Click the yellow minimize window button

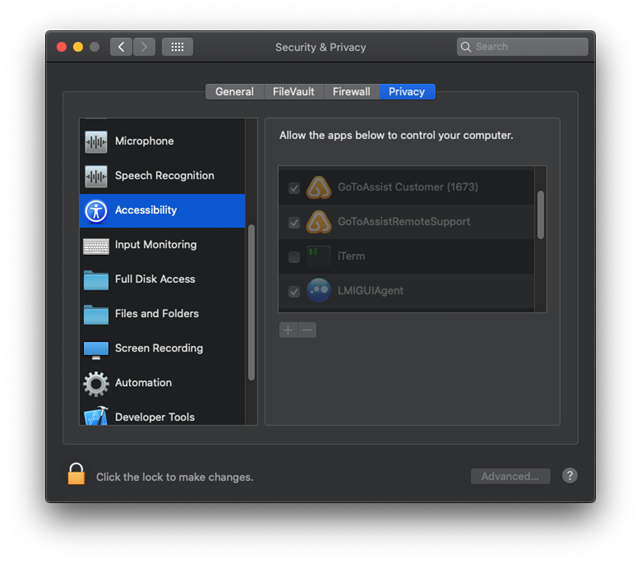[78, 47]
